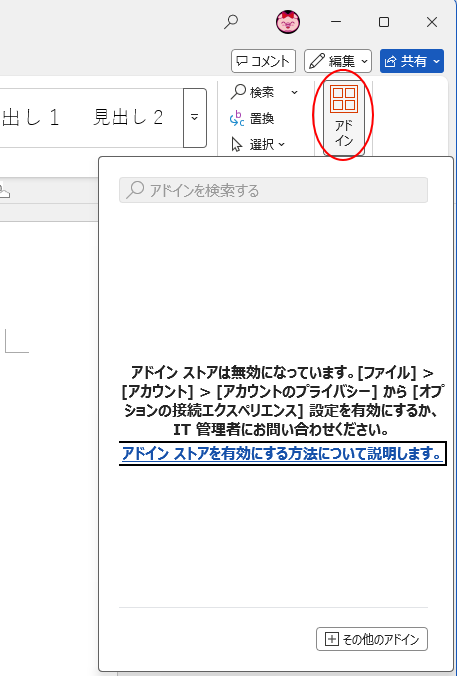The height and width of the screenshot is (676, 457).
Task: Apply the 見出し 2 style
Action: (128, 117)
